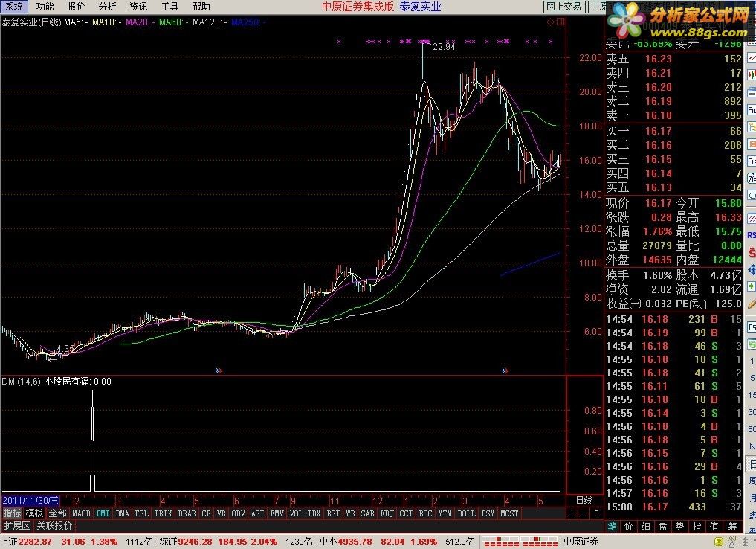
Task: Switch to the 盘 tab in quote panel
Action: tap(663, 527)
